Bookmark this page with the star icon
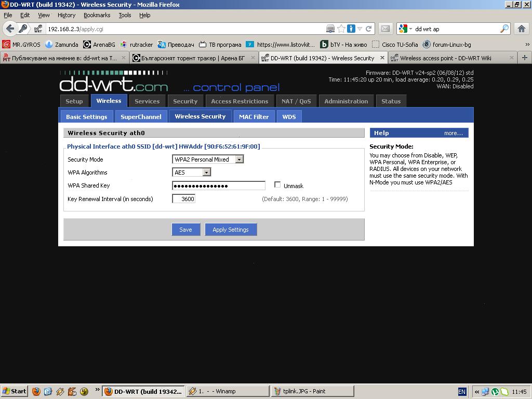This screenshot has width=532, height=399. [x=341, y=29]
